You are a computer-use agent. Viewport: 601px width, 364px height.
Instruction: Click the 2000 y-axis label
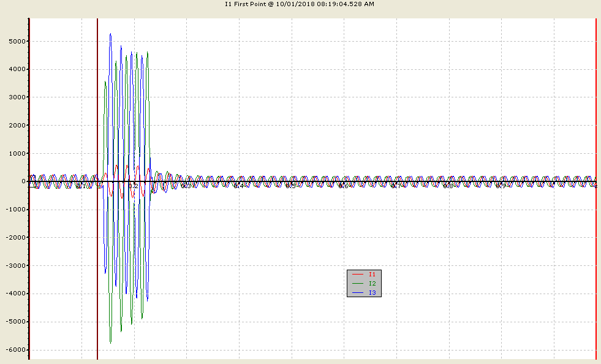tap(17, 126)
